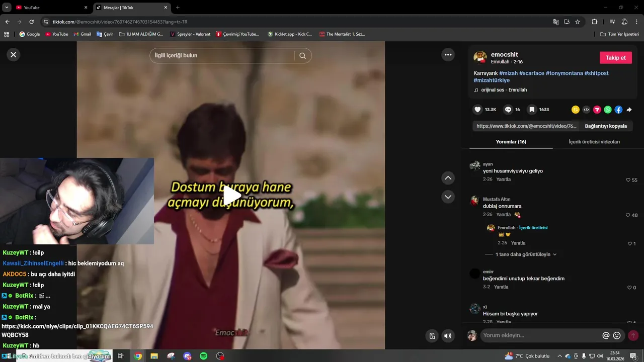Viewport: 644px width, 362px height.
Task: Go to the previous video arrow
Action: (448, 178)
